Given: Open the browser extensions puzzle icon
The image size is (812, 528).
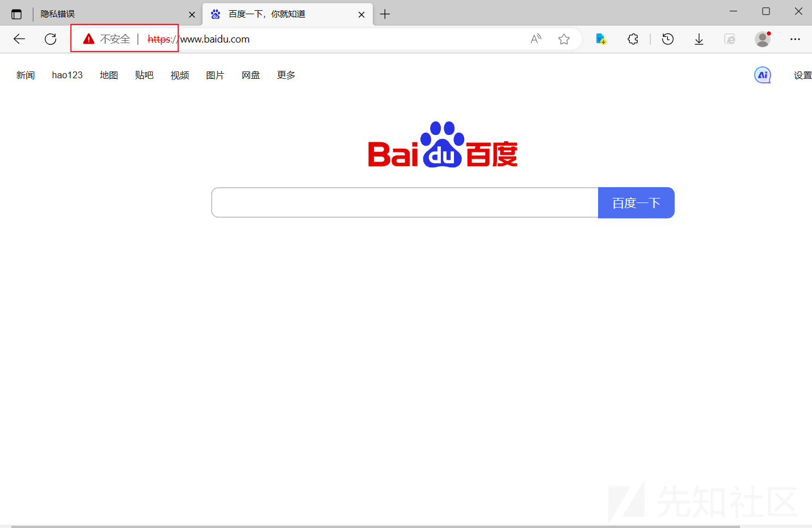Looking at the screenshot, I should (x=633, y=39).
